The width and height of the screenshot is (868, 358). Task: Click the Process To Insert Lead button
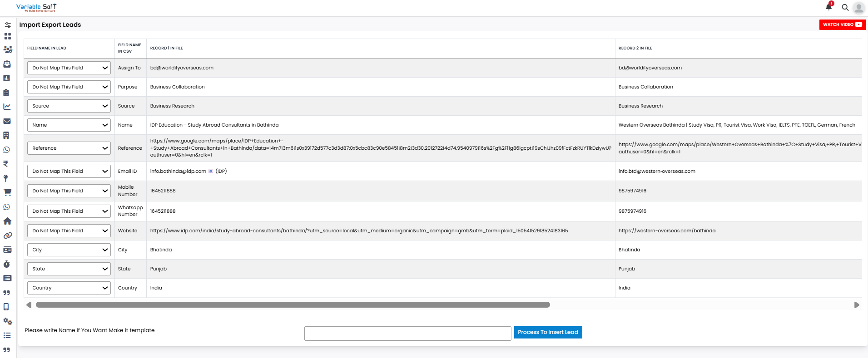548,333
